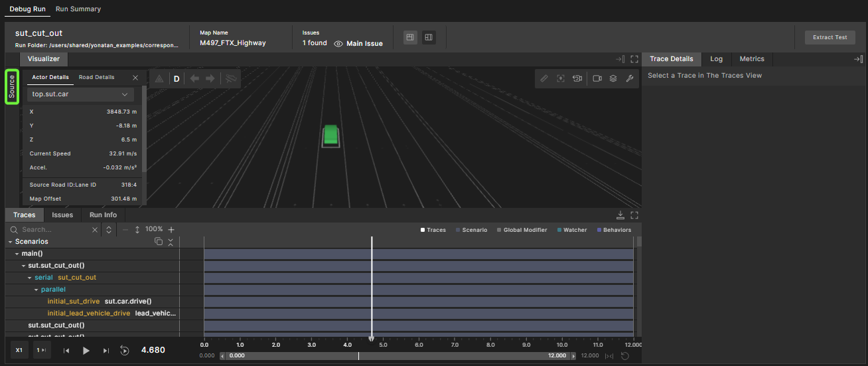Click the ruler measurement tool icon
The height and width of the screenshot is (366, 868).
click(544, 78)
